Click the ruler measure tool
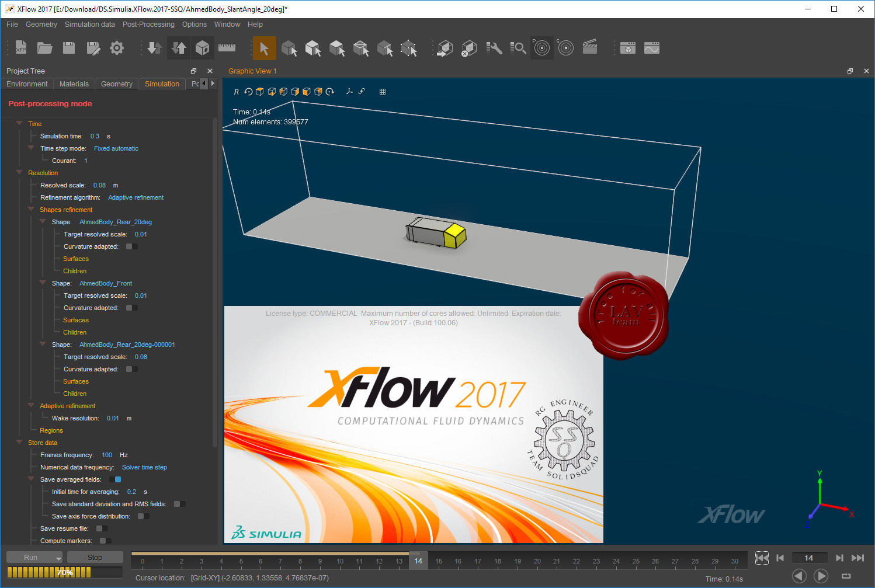 (227, 48)
